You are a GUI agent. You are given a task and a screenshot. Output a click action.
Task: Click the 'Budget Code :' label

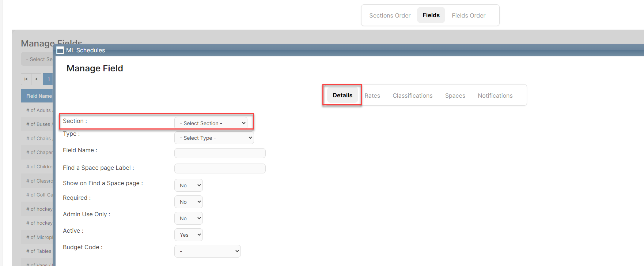tap(83, 247)
